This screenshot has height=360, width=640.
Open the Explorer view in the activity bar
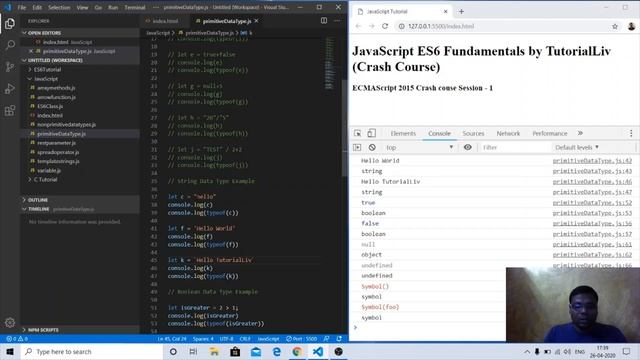tap(10, 24)
